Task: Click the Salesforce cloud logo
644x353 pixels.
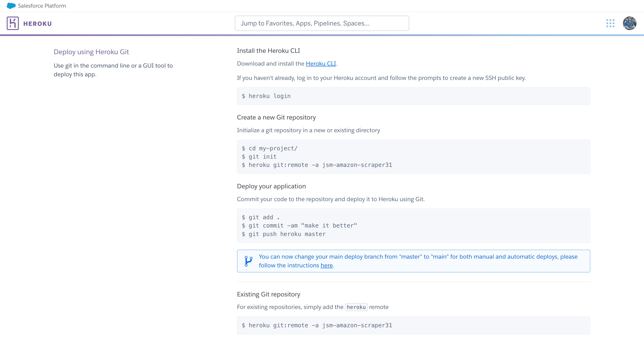Action: (11, 6)
